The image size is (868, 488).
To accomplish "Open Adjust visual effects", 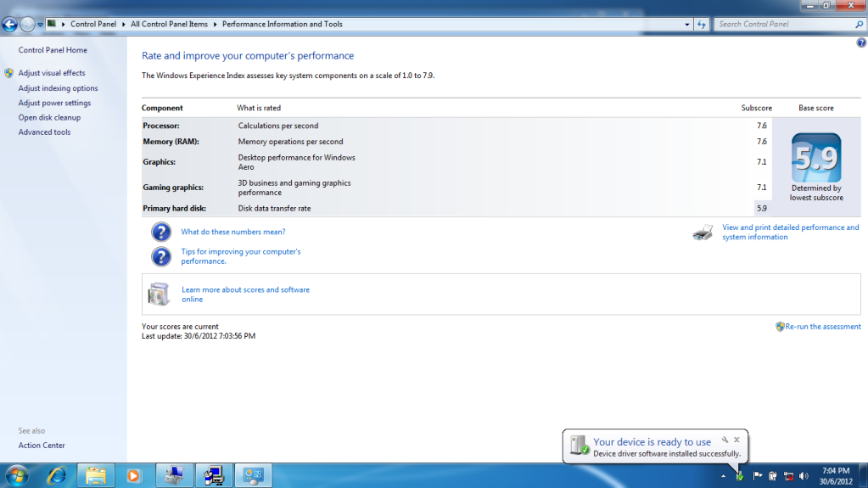I will coord(52,73).
